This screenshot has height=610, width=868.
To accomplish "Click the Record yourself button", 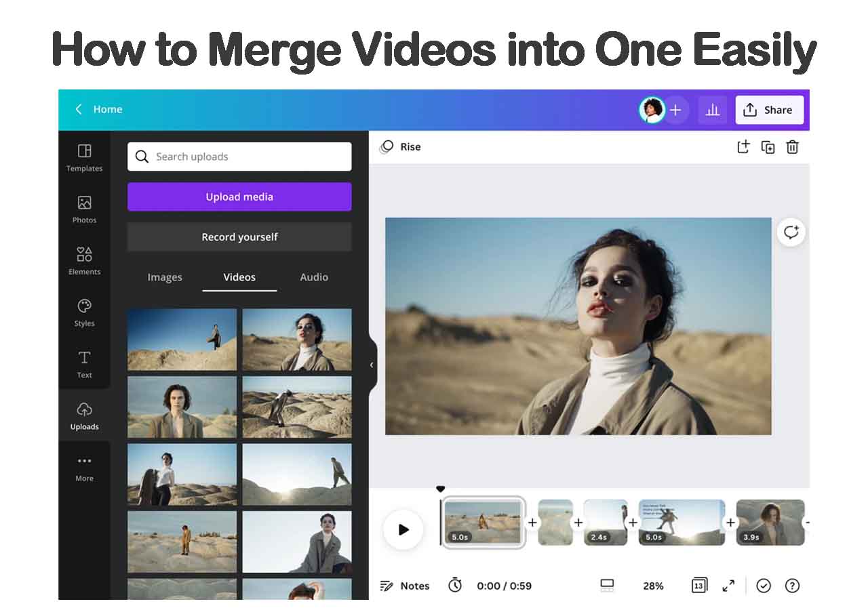I will pos(239,237).
